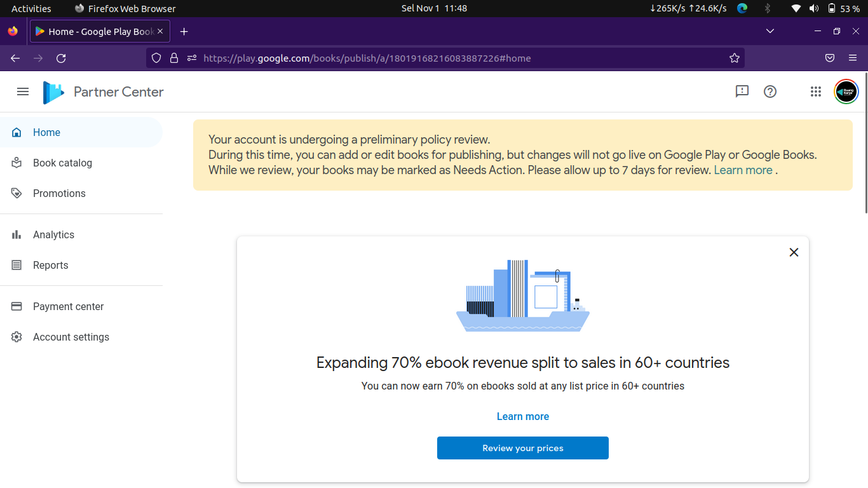868x488 pixels.
Task: Expand the Firefox list all tabs chevron
Action: (770, 31)
